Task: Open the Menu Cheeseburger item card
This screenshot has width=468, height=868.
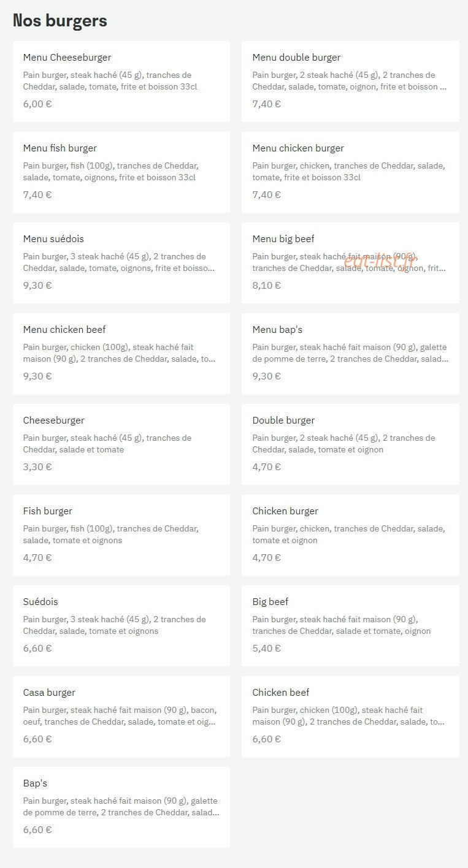Action: point(121,82)
